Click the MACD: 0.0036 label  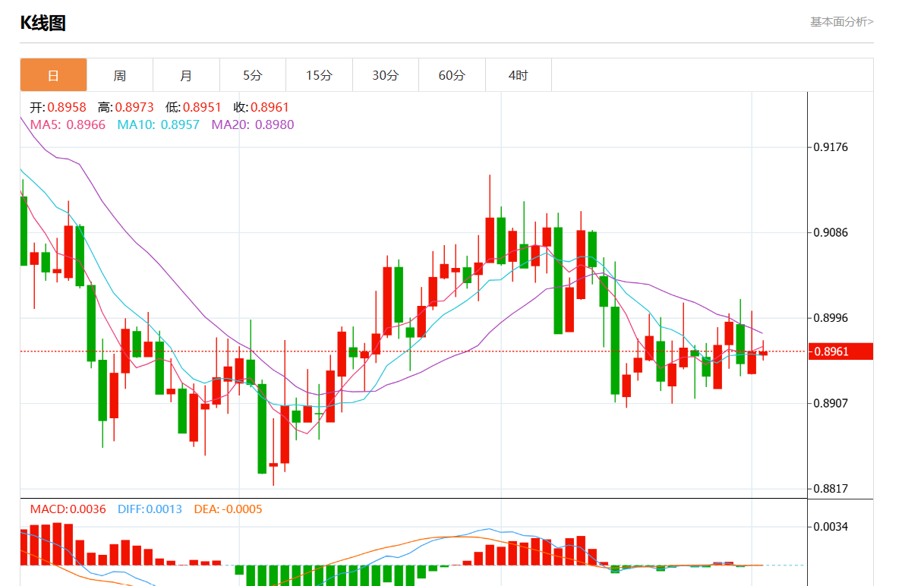pos(68,509)
